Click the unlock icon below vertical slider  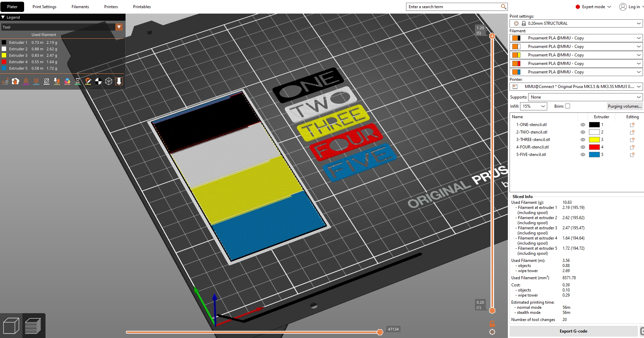492,324
